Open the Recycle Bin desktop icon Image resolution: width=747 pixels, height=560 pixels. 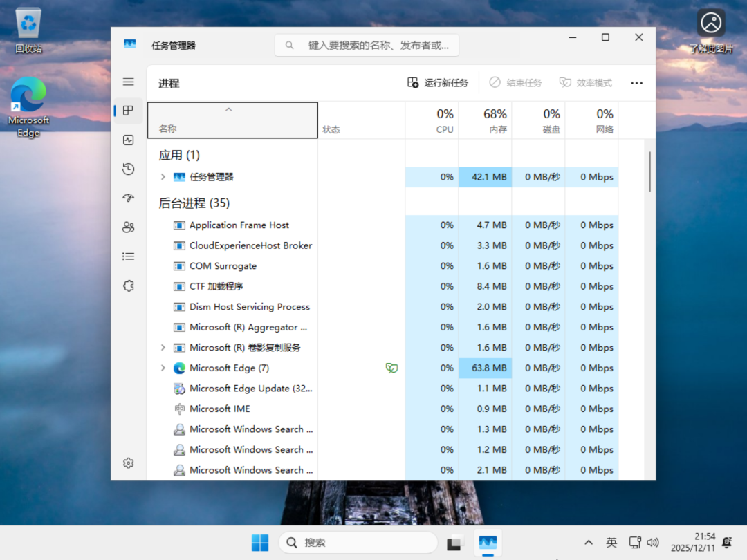click(x=28, y=30)
